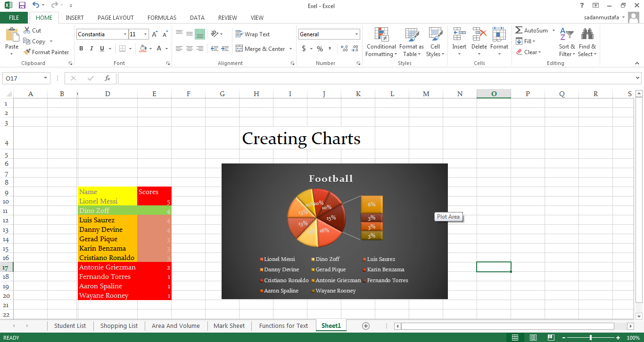Screen dimensions: 644x342
Task: Toggle bold formatting
Action: pyautogui.click(x=81, y=48)
